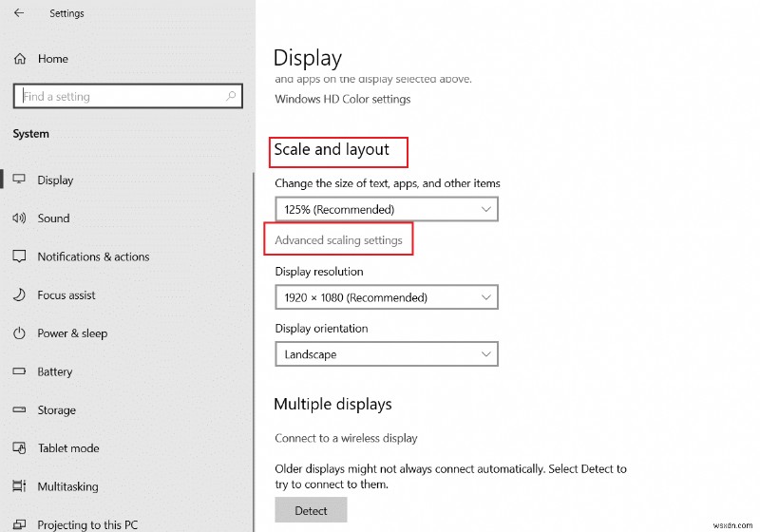The width and height of the screenshot is (760, 532).
Task: Open the Home settings page
Action: pyautogui.click(x=53, y=59)
